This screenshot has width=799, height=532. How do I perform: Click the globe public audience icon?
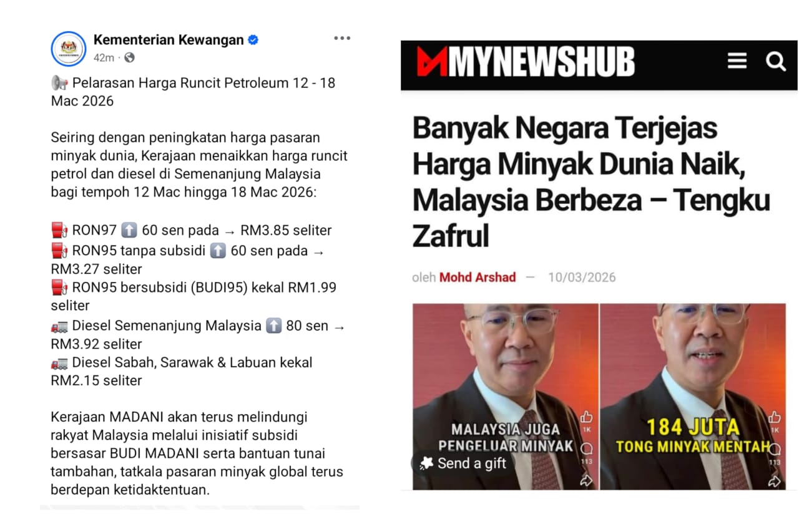[x=129, y=57]
